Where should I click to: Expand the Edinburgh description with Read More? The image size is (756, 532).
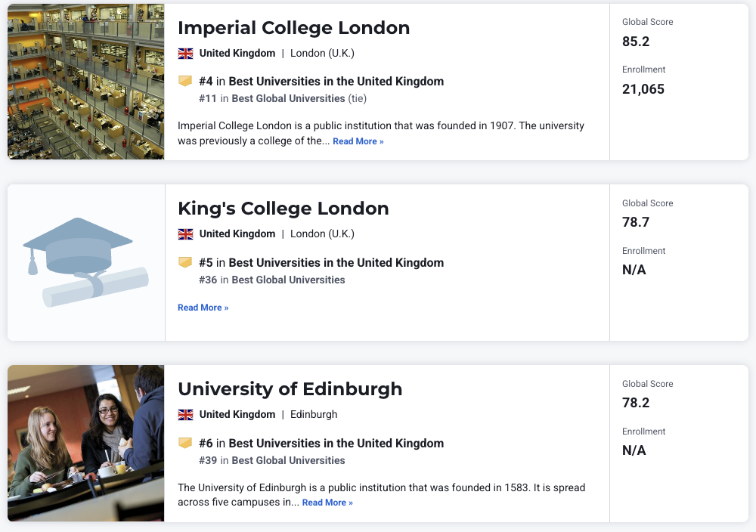tap(327, 503)
